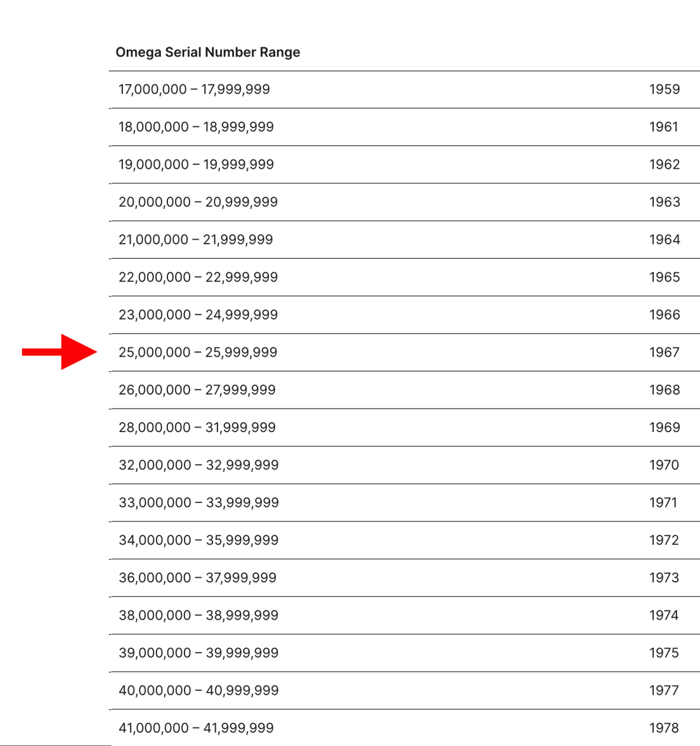Select the 22,000,000 – 22,999,999 range
Viewport: 700px width, 746px height.
(x=198, y=277)
